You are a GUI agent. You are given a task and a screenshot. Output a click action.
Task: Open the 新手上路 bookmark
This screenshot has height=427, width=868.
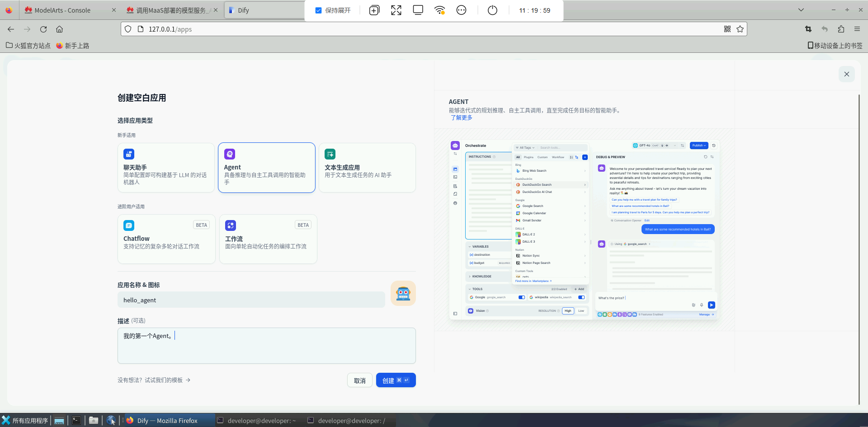[x=73, y=46]
